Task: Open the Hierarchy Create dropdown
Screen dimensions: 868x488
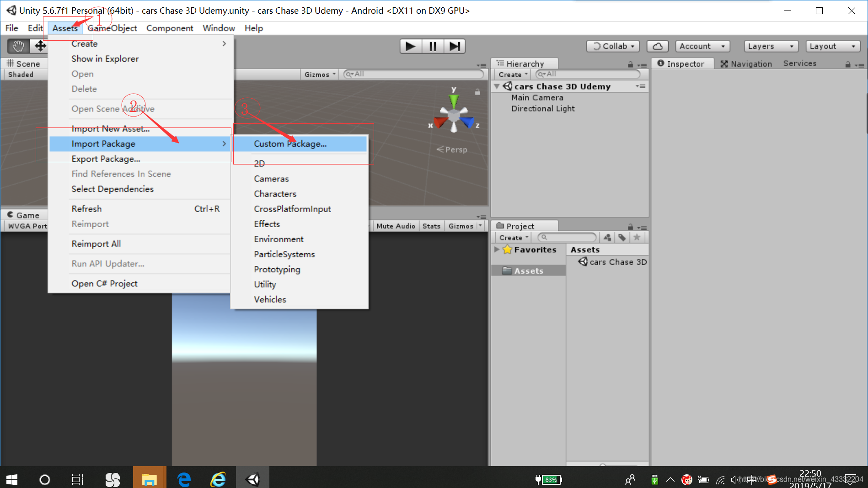Action: [513, 74]
